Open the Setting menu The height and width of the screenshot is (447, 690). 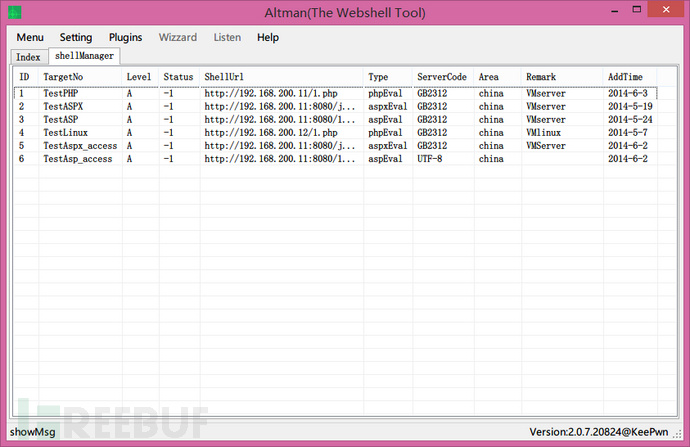click(76, 37)
